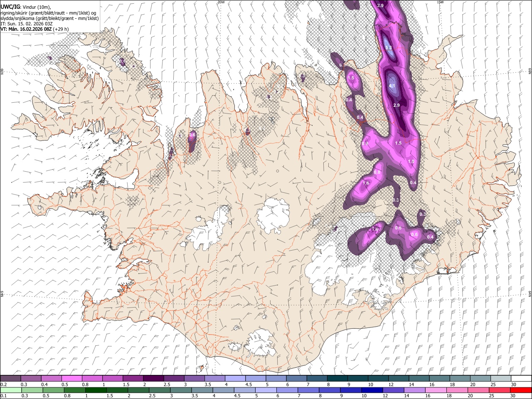Select the pale grey 25 swatch, upper scale

(501, 379)
